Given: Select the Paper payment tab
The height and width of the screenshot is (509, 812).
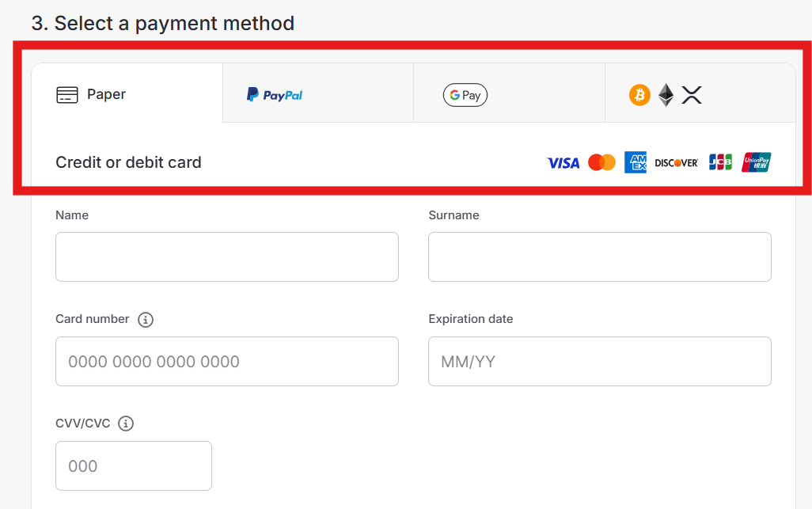Looking at the screenshot, I should coord(127,94).
